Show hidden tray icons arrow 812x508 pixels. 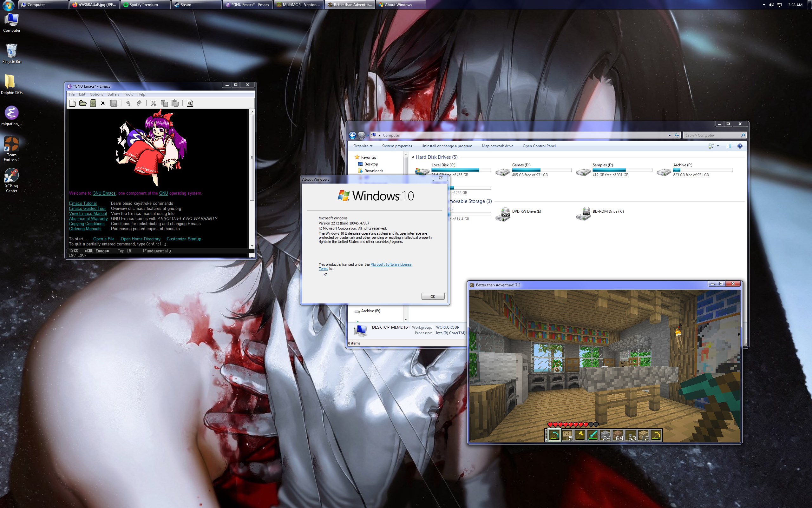[x=764, y=5]
